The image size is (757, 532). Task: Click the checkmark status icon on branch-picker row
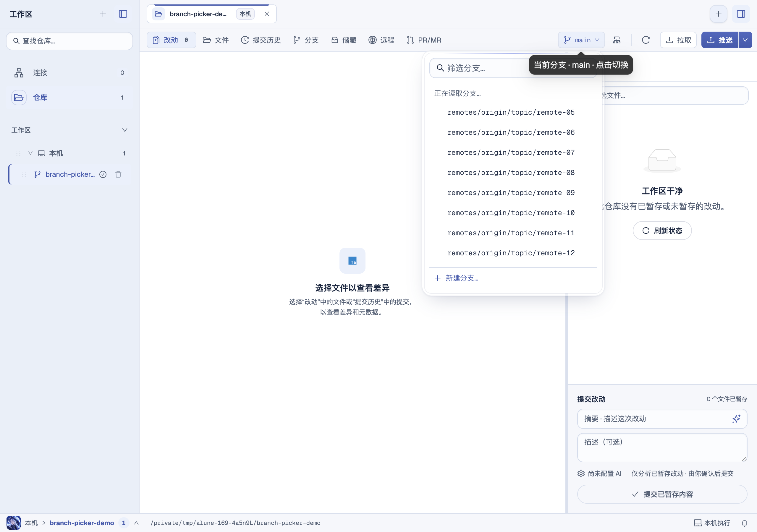[103, 174]
